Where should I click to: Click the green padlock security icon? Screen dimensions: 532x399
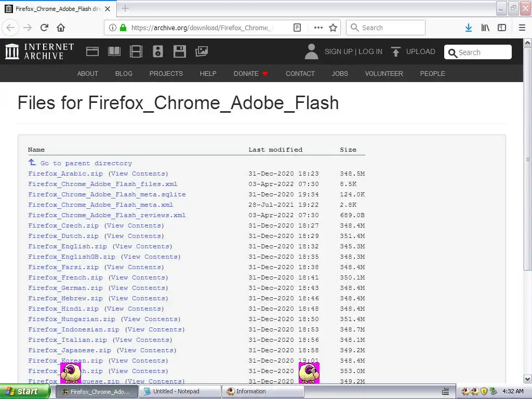(x=123, y=28)
